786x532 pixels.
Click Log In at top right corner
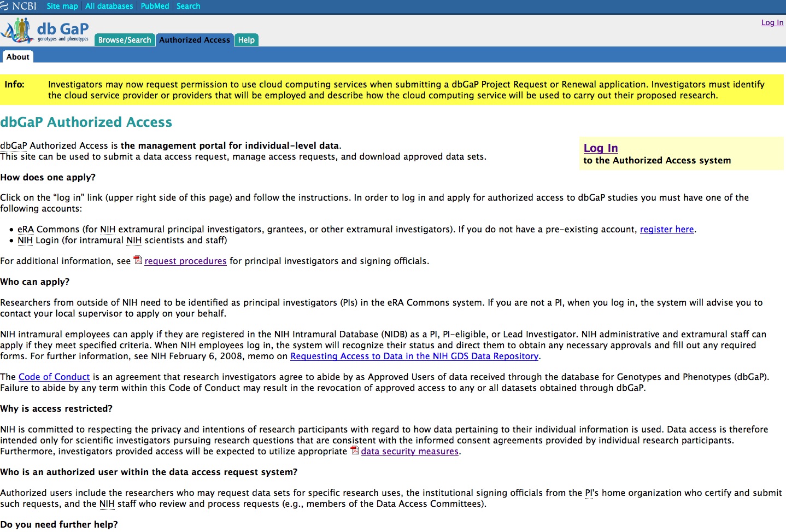tap(772, 22)
